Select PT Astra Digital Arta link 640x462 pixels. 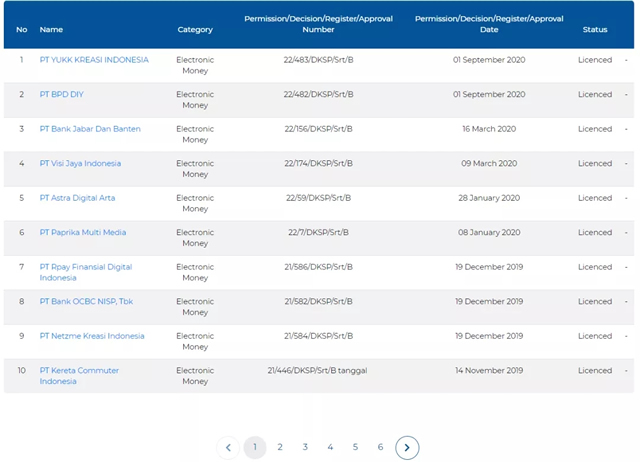77,198
